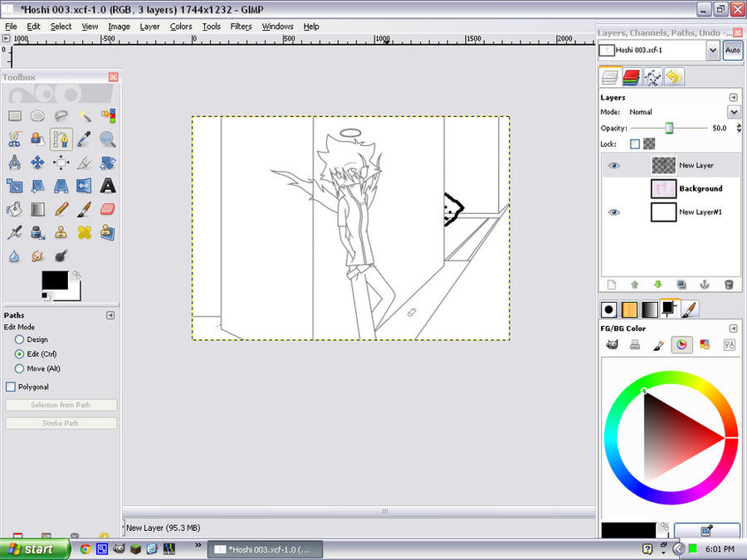Open the layer Mode dropdown

tap(734, 112)
